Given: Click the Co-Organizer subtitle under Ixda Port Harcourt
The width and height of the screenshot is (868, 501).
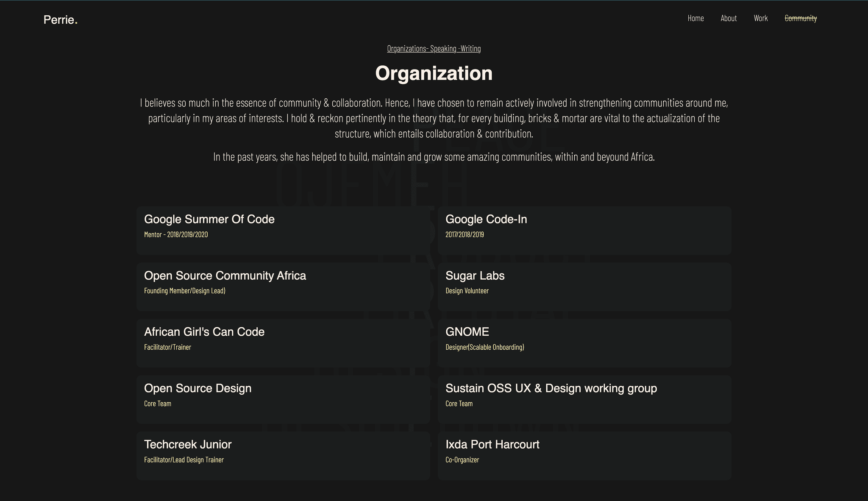Looking at the screenshot, I should point(462,459).
